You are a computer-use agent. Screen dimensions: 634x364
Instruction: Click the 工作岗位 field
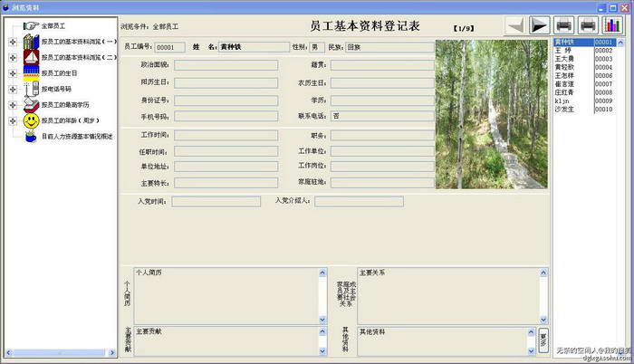pos(382,166)
